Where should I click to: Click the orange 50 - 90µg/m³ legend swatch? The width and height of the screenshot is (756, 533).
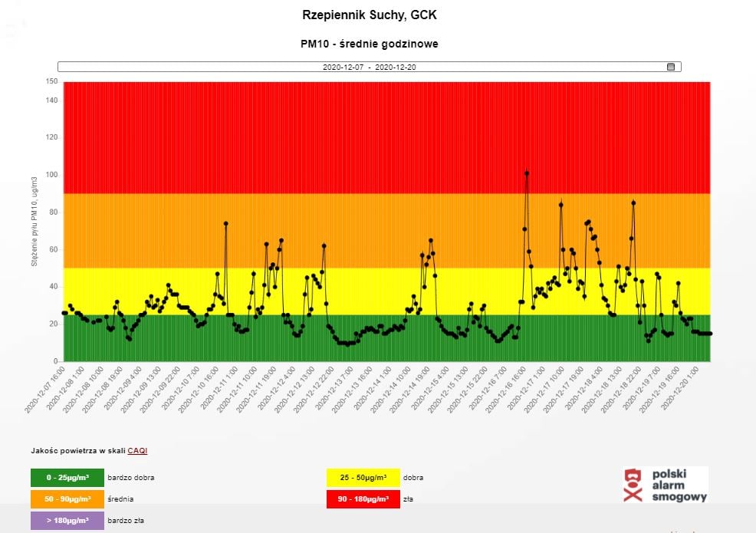pyautogui.click(x=67, y=499)
